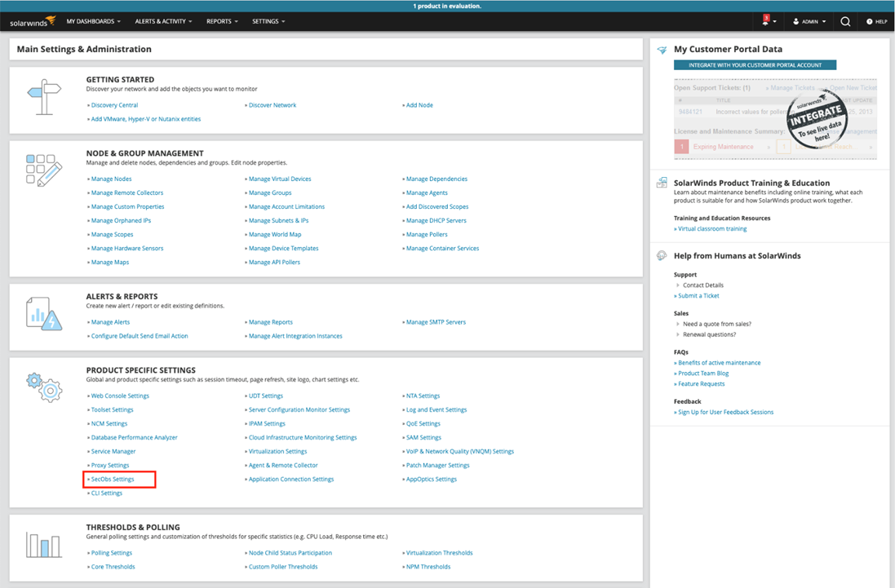
Task: Click the Add Node link
Action: click(x=419, y=105)
